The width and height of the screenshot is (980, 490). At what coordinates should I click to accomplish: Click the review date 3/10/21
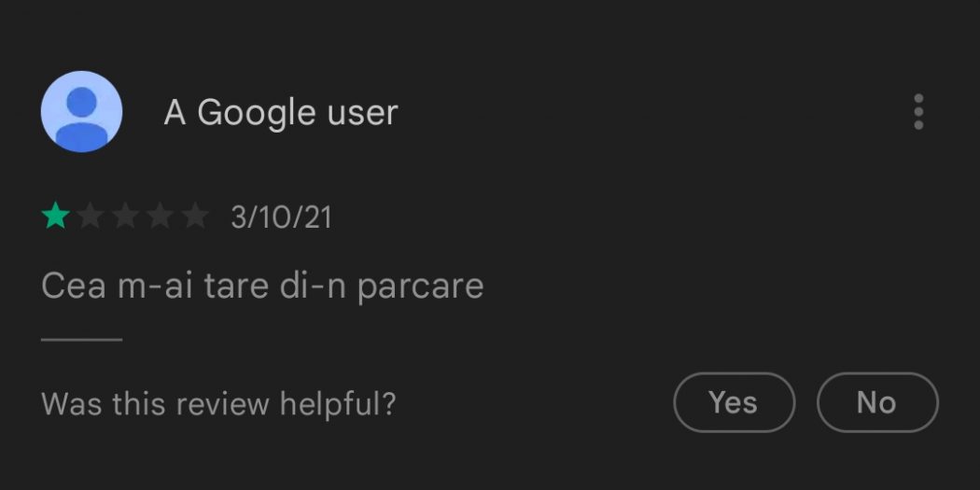[281, 218]
